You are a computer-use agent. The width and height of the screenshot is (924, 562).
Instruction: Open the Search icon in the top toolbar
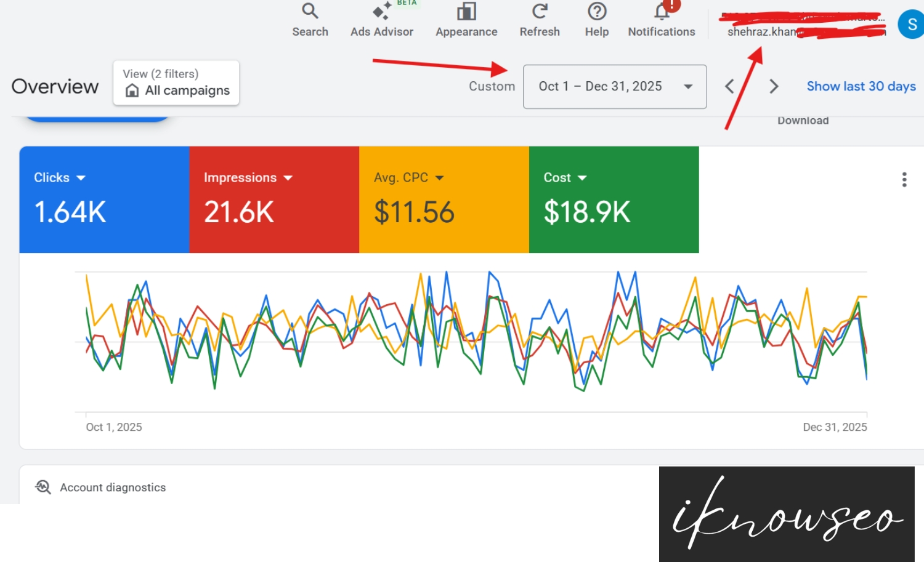pos(309,18)
